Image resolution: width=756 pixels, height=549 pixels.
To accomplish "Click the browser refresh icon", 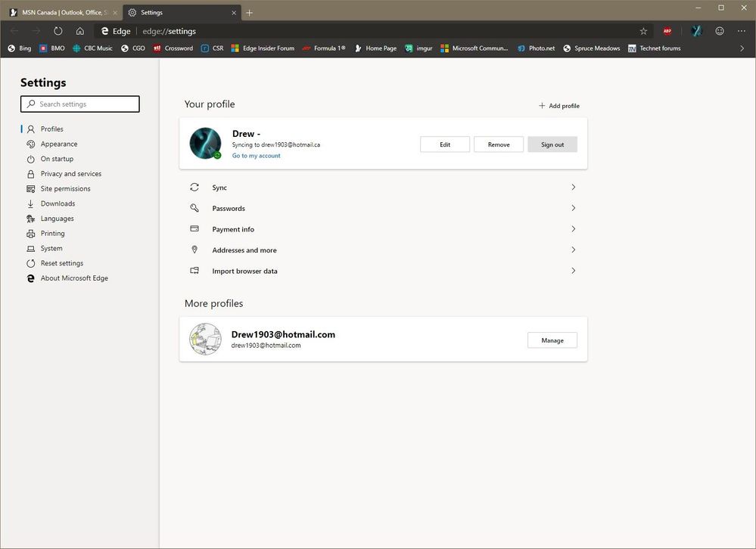I will click(58, 31).
